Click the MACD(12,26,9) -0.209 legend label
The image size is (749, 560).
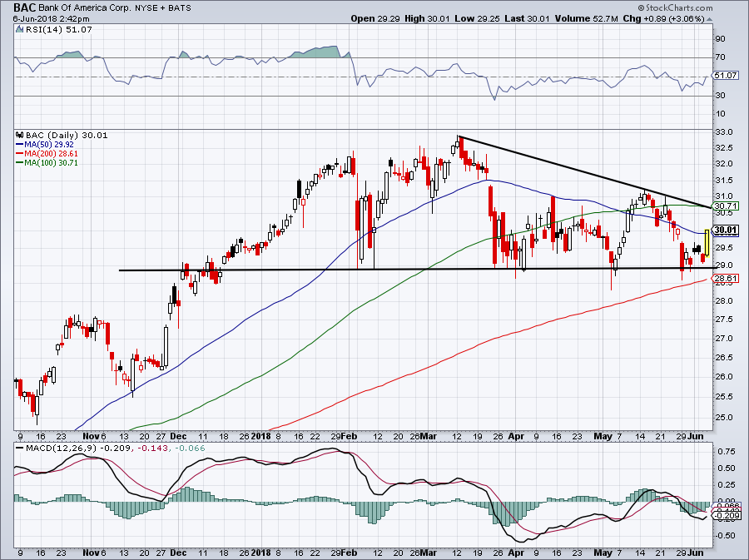pos(80,448)
